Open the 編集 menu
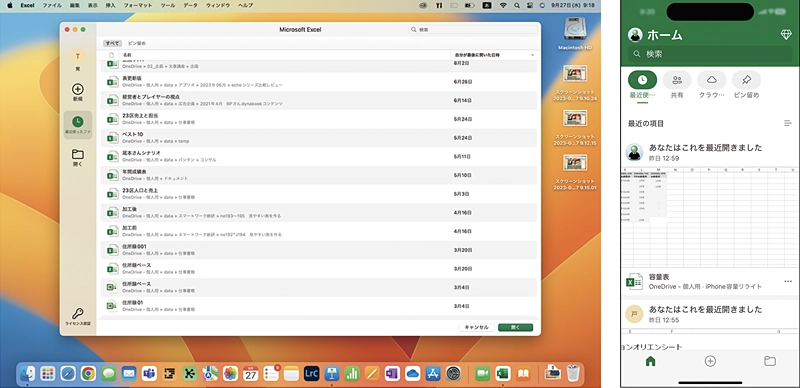Viewport: 800px width, 388px height. [x=74, y=5]
